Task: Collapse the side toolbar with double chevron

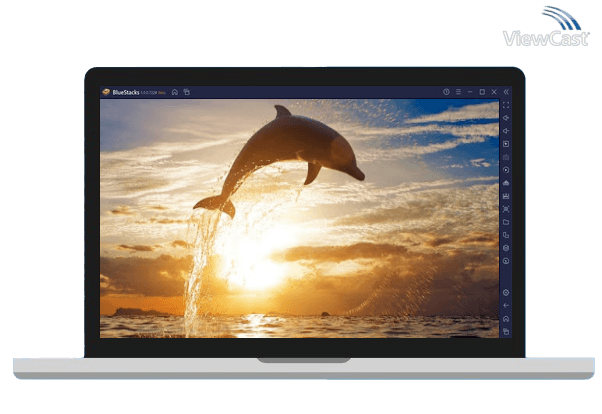Action: (x=506, y=92)
